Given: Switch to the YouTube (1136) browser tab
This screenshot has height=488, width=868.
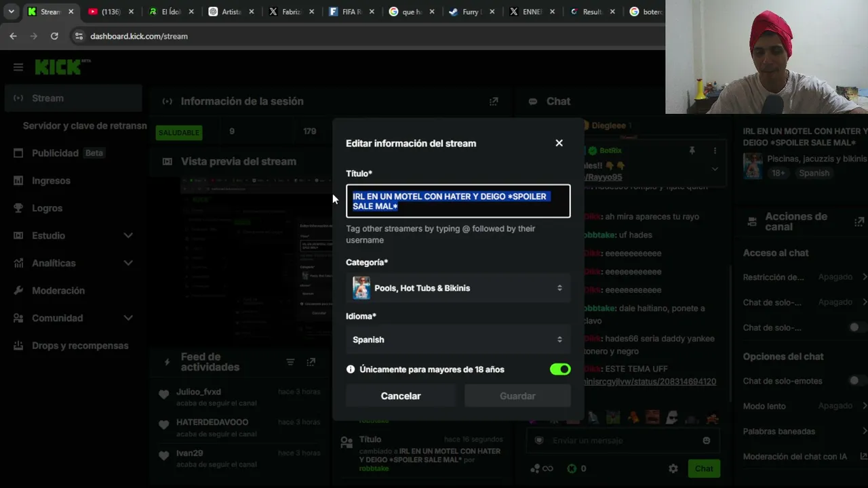Looking at the screenshot, I should 111,12.
